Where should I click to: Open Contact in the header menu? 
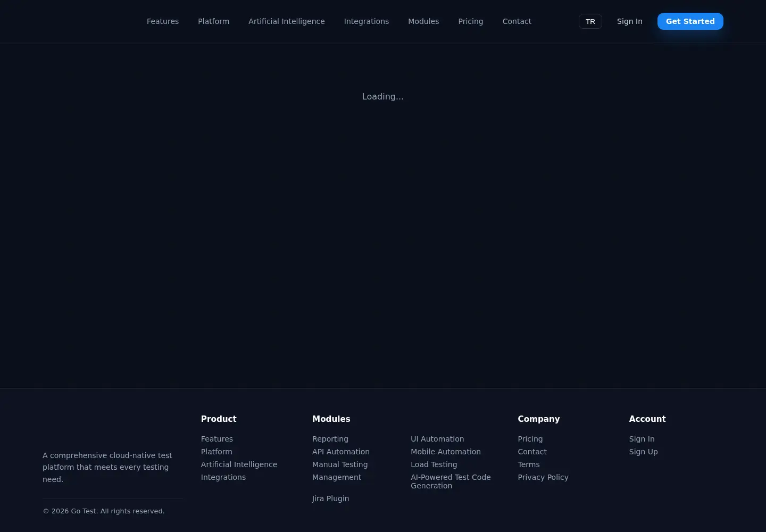pyautogui.click(x=517, y=21)
